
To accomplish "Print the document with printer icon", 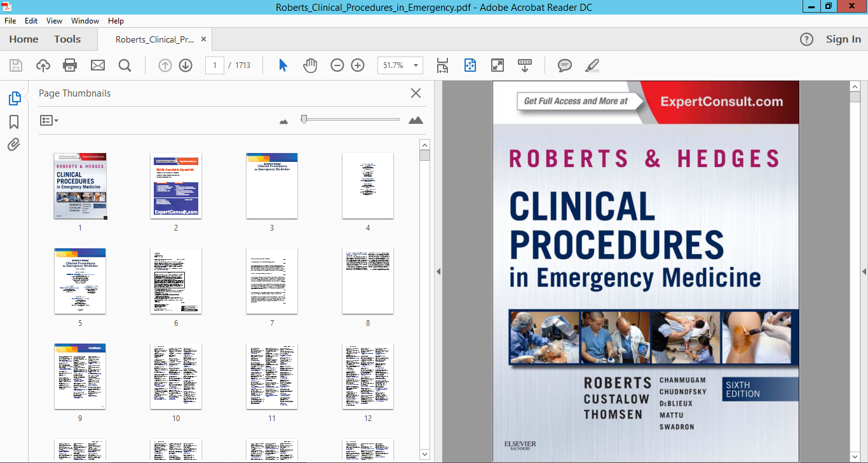I will pyautogui.click(x=70, y=65).
